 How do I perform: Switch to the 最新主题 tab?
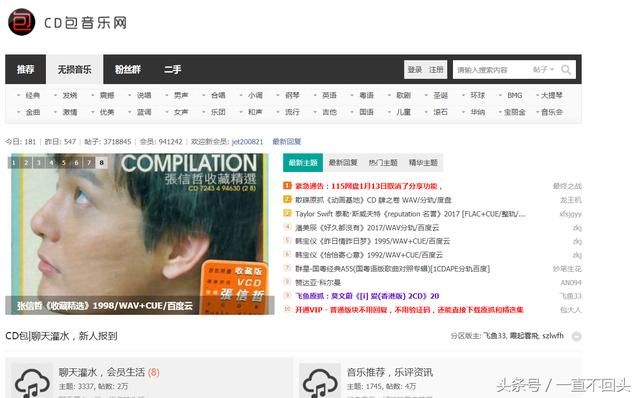(x=303, y=162)
